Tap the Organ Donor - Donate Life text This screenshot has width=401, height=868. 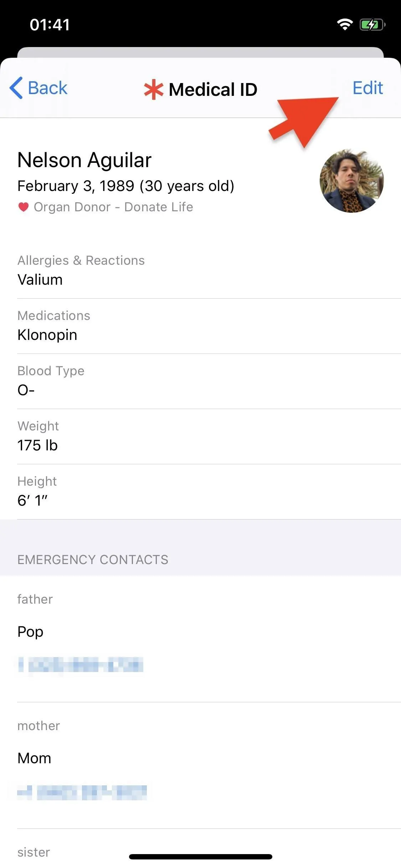point(113,207)
